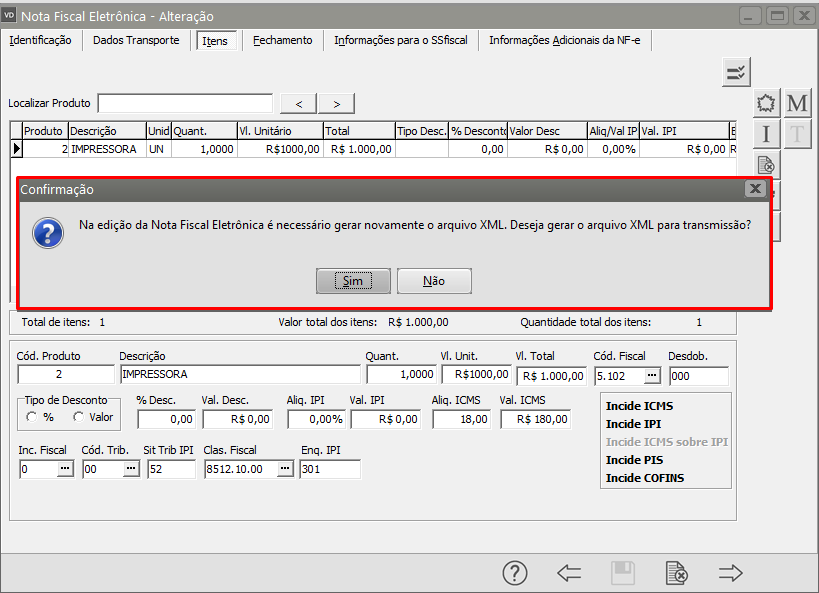
Task: Click the 'I' icon button
Action: [767, 134]
